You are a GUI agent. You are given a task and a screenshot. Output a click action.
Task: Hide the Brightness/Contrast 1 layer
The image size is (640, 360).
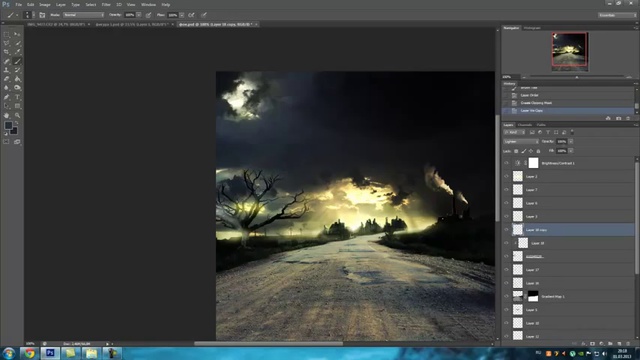click(x=507, y=163)
